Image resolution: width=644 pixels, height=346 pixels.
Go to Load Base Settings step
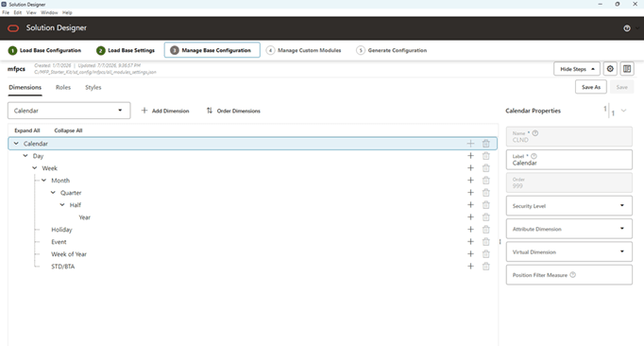coord(126,50)
